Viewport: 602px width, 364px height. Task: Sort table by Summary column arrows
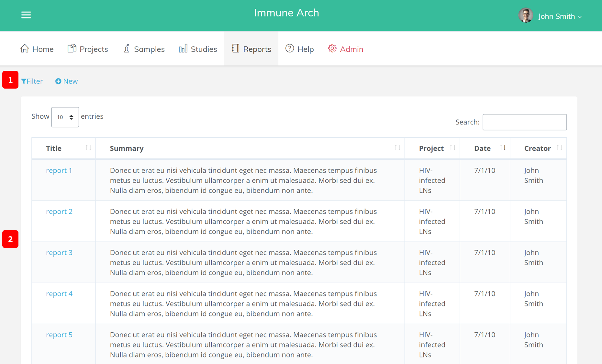[x=397, y=148]
